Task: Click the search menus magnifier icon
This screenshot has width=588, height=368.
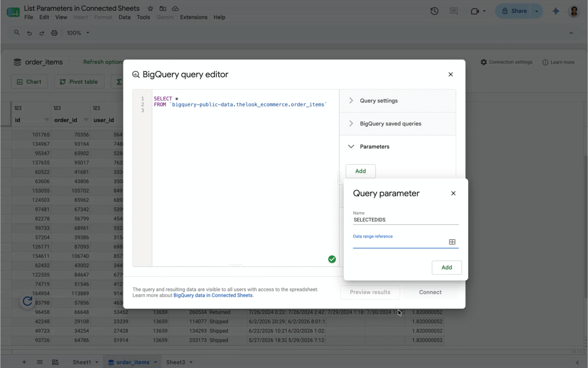Action: pyautogui.click(x=17, y=33)
